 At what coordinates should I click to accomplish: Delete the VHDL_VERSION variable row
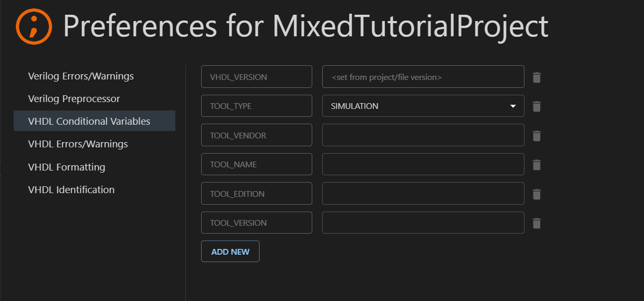pyautogui.click(x=537, y=77)
